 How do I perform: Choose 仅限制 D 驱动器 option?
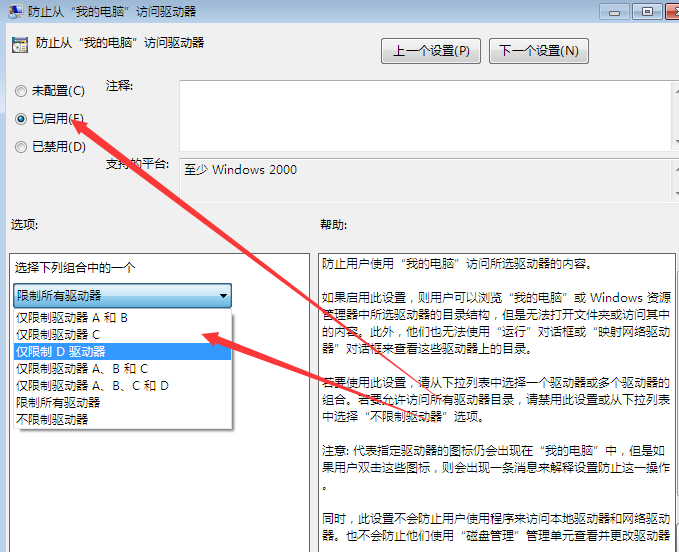pyautogui.click(x=123, y=352)
